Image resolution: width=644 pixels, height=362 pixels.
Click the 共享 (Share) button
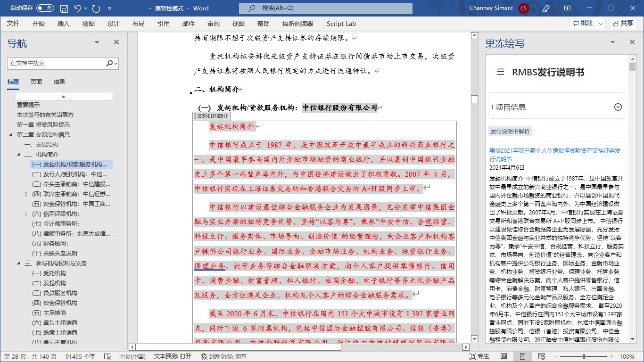pos(623,23)
